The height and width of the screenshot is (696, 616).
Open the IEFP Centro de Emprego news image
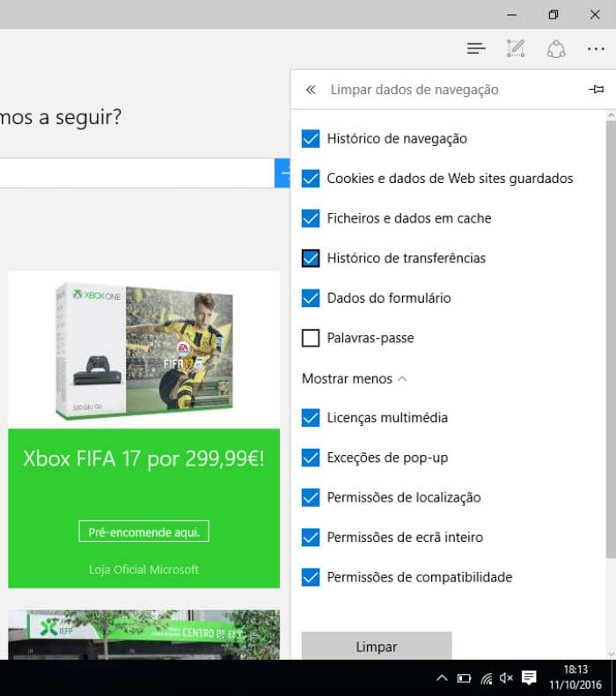[143, 634]
